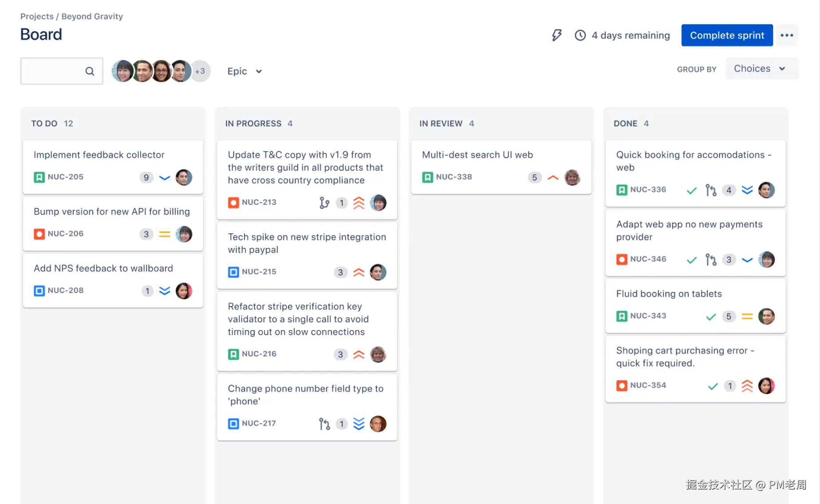
Task: Click the branch icon on NUC-346
Action: pyautogui.click(x=711, y=260)
